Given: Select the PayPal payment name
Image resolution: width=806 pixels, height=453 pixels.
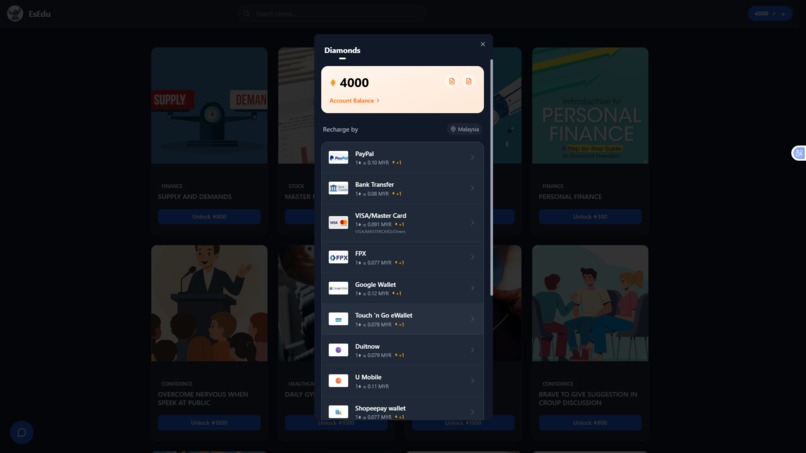Looking at the screenshot, I should (x=364, y=154).
